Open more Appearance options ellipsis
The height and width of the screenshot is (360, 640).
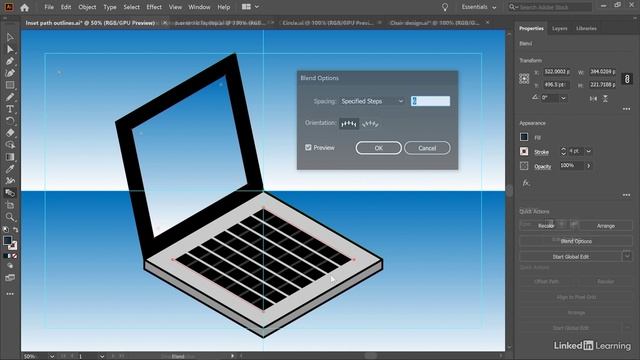click(627, 195)
